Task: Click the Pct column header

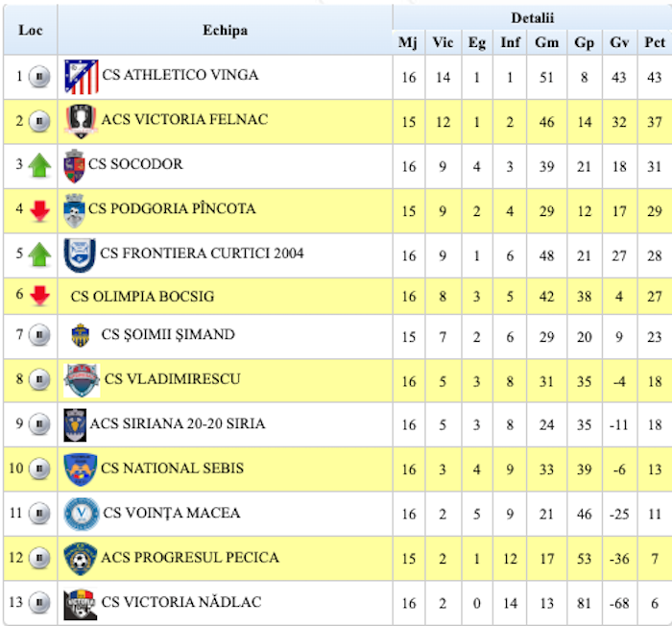Action: point(655,42)
